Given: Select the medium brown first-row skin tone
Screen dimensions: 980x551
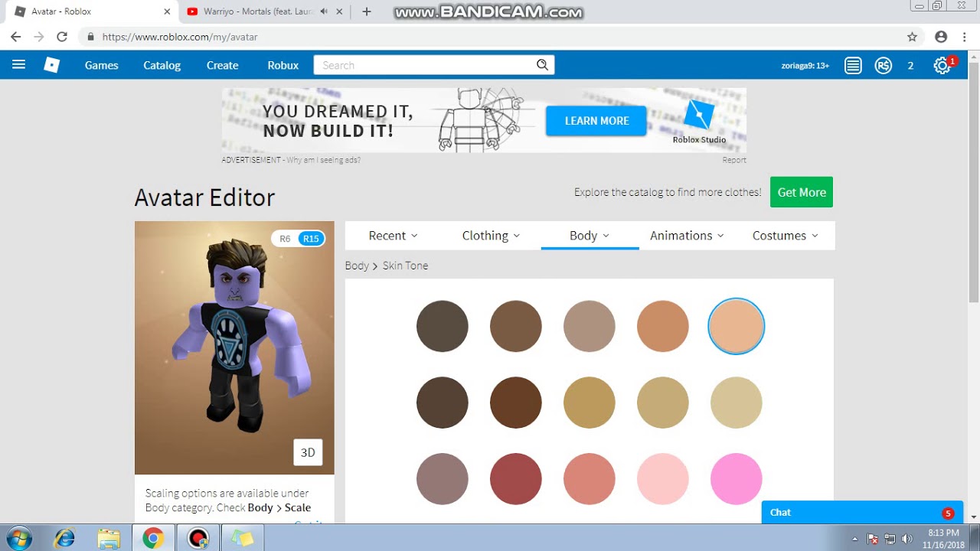Looking at the screenshot, I should pyautogui.click(x=516, y=326).
